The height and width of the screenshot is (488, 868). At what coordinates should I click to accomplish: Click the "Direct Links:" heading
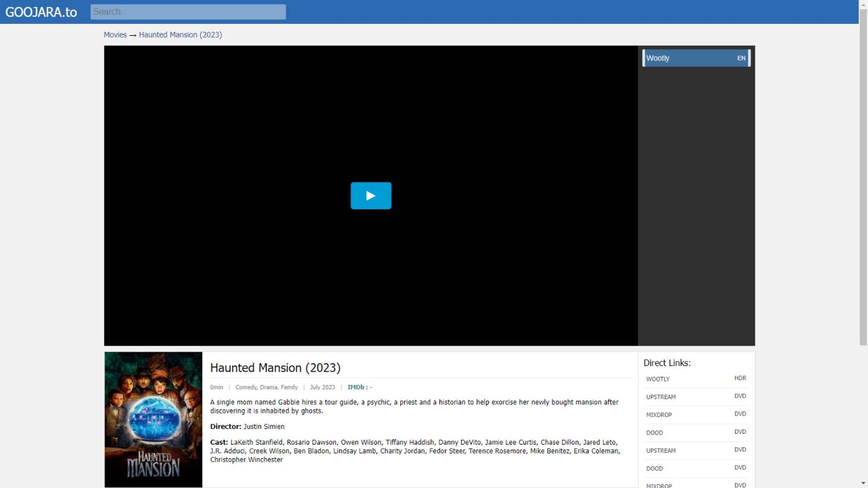pyautogui.click(x=667, y=363)
